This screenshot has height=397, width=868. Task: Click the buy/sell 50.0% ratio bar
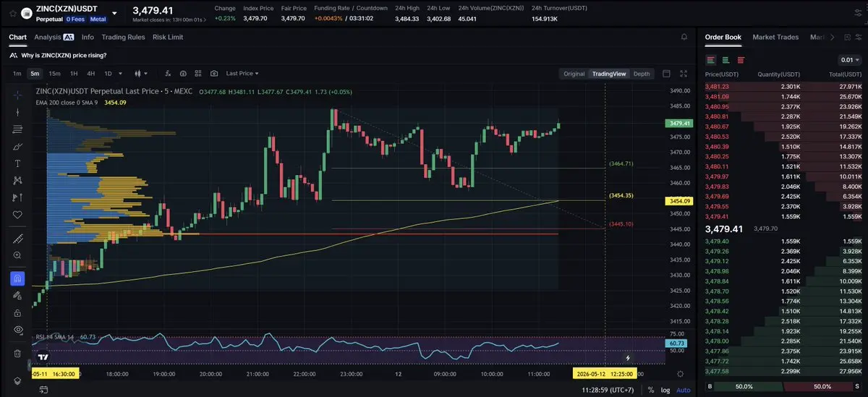tap(784, 387)
